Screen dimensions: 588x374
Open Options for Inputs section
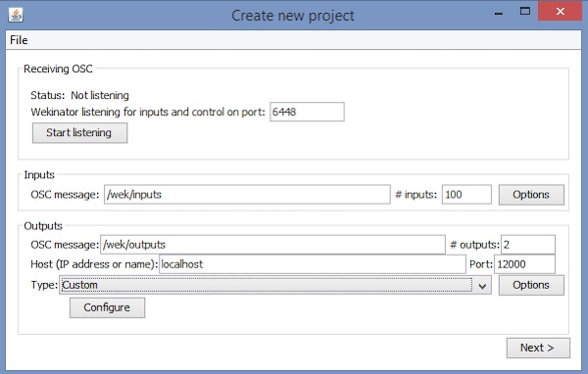[531, 195]
